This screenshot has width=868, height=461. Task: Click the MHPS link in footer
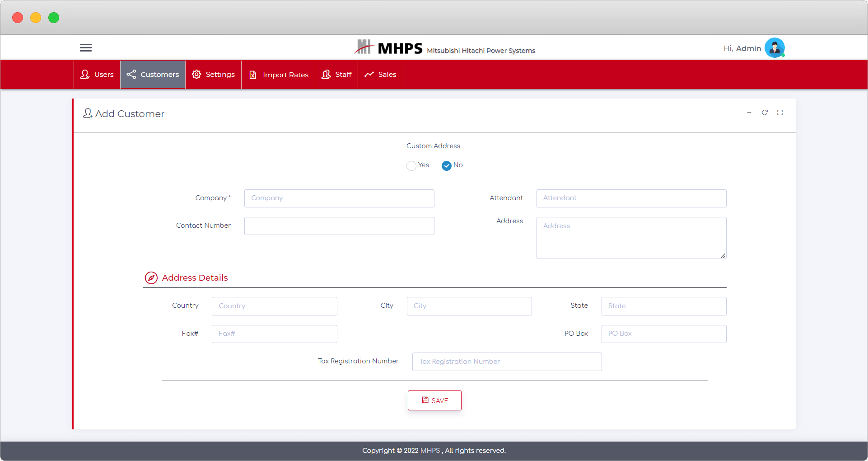point(430,451)
